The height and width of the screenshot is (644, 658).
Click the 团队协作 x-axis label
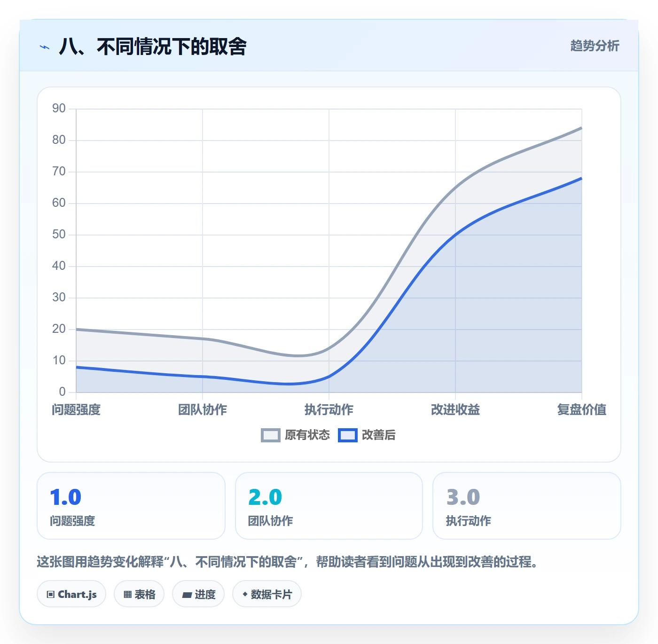(x=203, y=410)
